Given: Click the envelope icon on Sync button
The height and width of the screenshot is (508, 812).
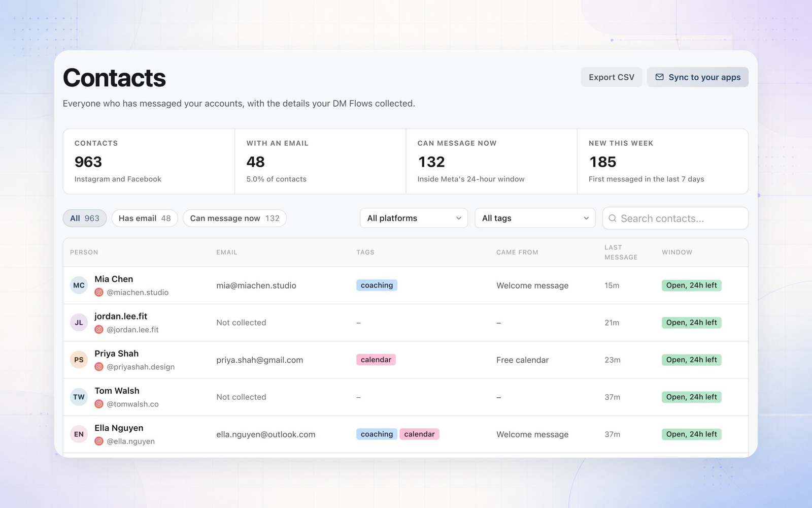Looking at the screenshot, I should 659,77.
